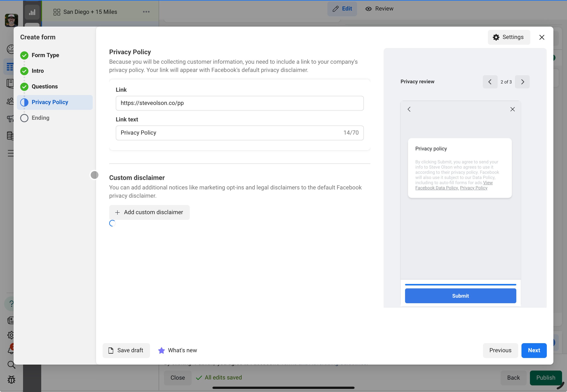Open Settings gear in form dialog
The width and height of the screenshot is (567, 392).
click(x=508, y=37)
